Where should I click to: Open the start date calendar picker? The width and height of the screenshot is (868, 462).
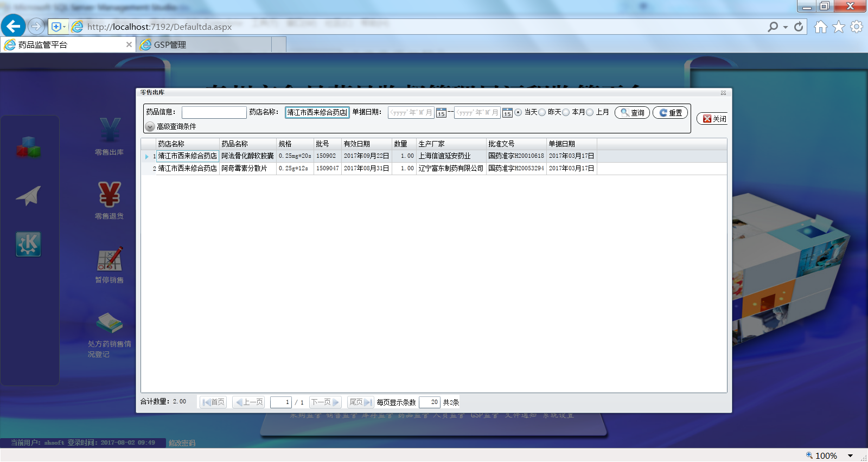441,113
